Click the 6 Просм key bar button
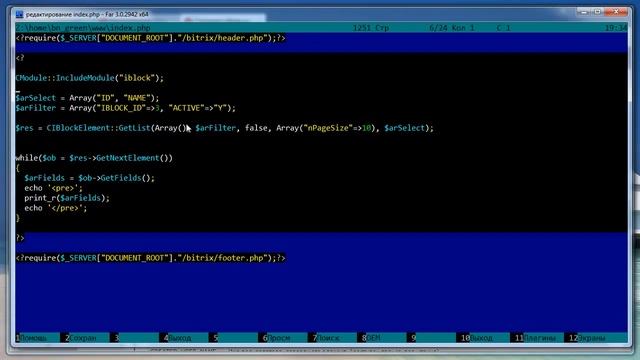Screen dimensions: 640x360 [276, 338]
